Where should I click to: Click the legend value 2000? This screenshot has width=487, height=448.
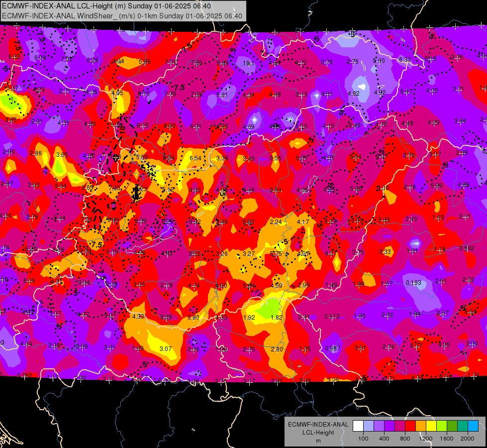468,439
